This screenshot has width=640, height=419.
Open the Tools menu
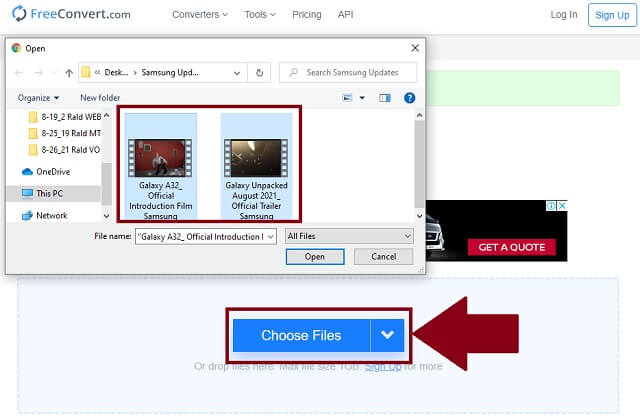pos(260,15)
